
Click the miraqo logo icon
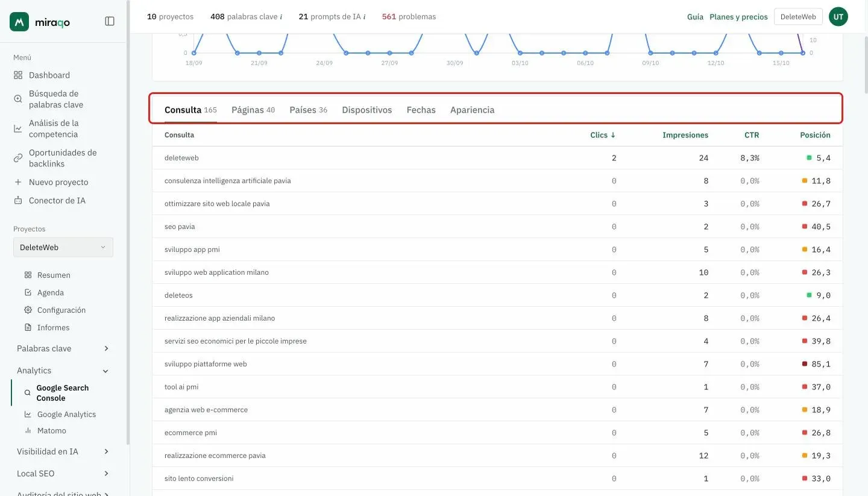click(x=19, y=22)
